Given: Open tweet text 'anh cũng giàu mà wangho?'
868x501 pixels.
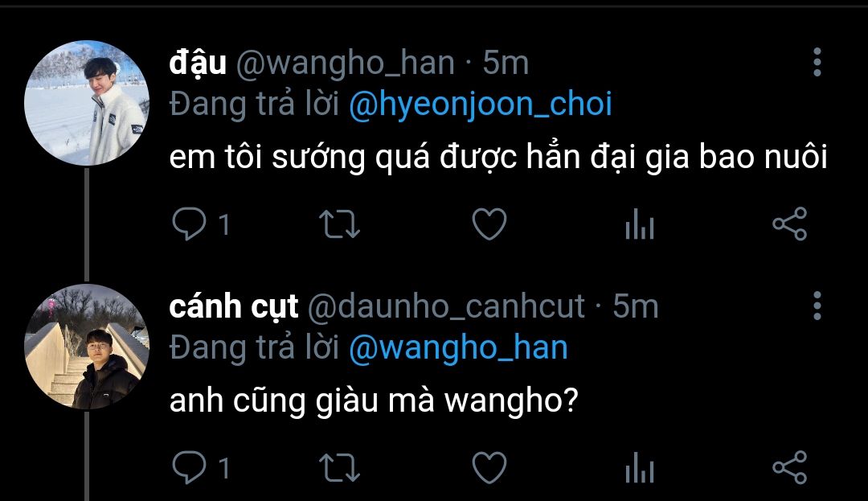Looking at the screenshot, I should (374, 400).
